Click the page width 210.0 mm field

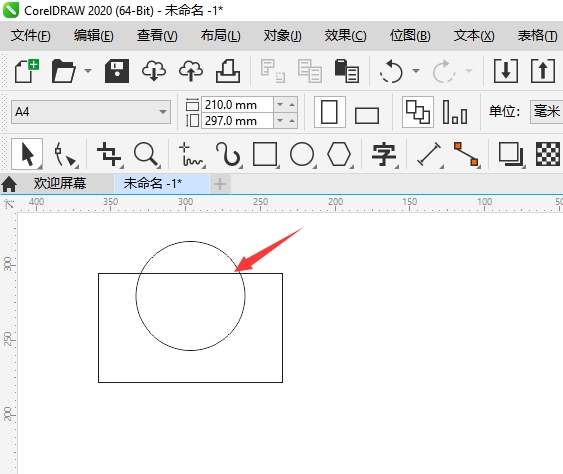pos(237,105)
